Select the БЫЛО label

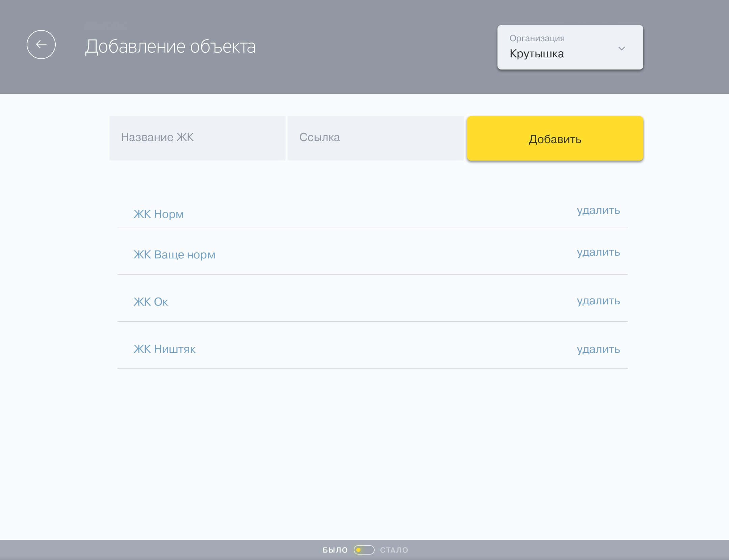tap(335, 550)
